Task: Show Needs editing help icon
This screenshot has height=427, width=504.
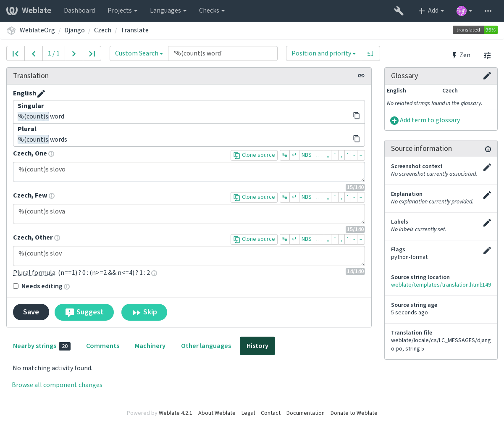Action: point(67,287)
